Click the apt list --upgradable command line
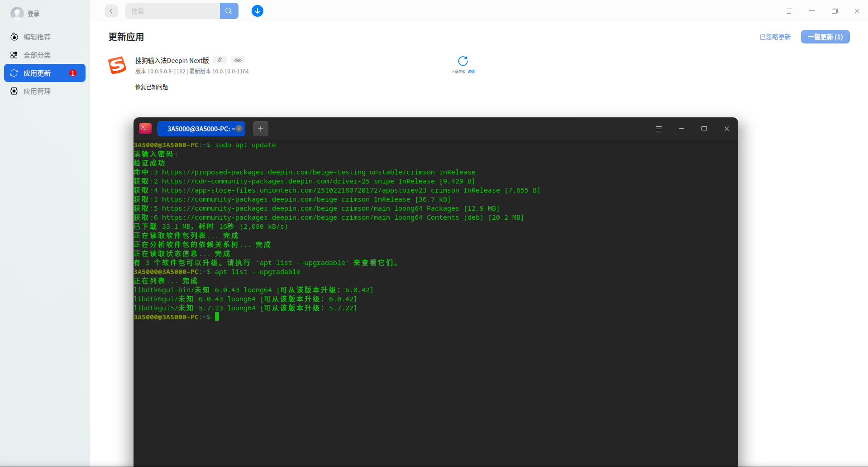 (217, 272)
